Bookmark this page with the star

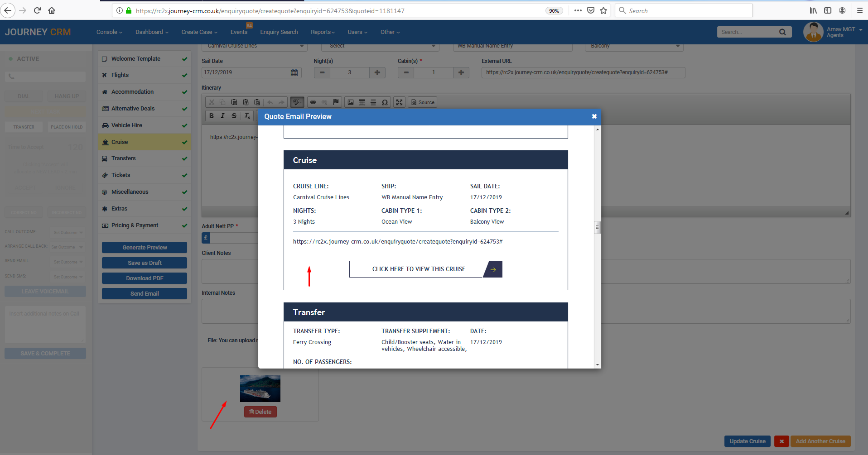tap(603, 10)
